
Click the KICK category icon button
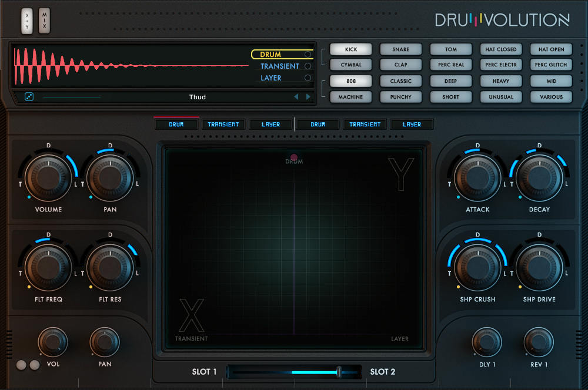point(350,49)
